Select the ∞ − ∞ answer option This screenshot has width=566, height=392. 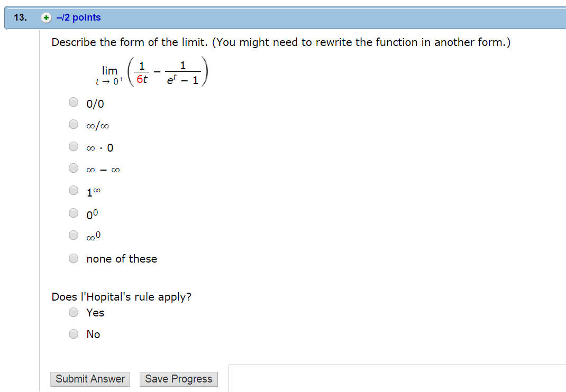[74, 169]
